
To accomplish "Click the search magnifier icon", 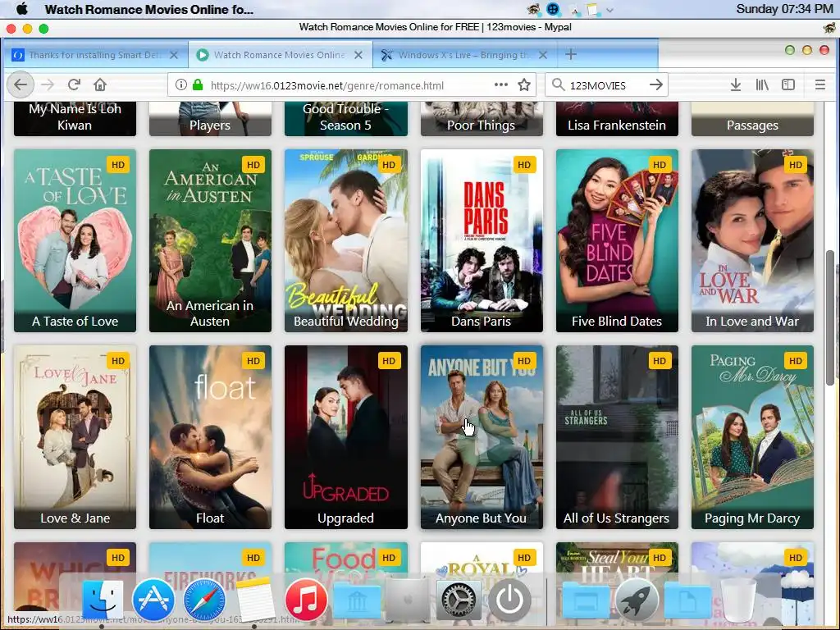I will click(x=558, y=84).
